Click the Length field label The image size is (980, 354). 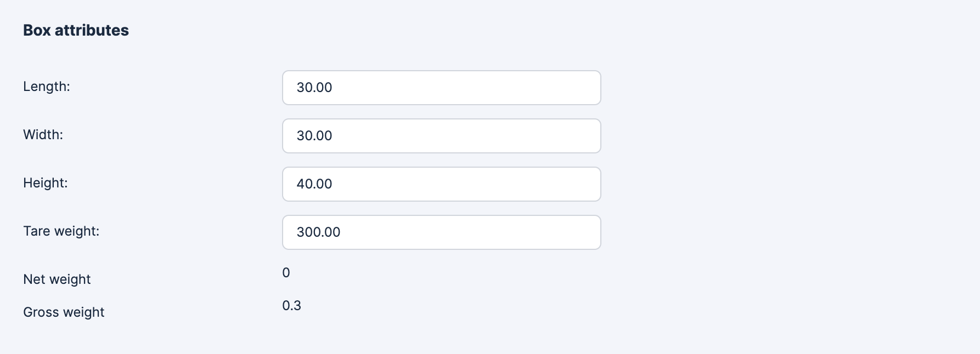coord(47,87)
